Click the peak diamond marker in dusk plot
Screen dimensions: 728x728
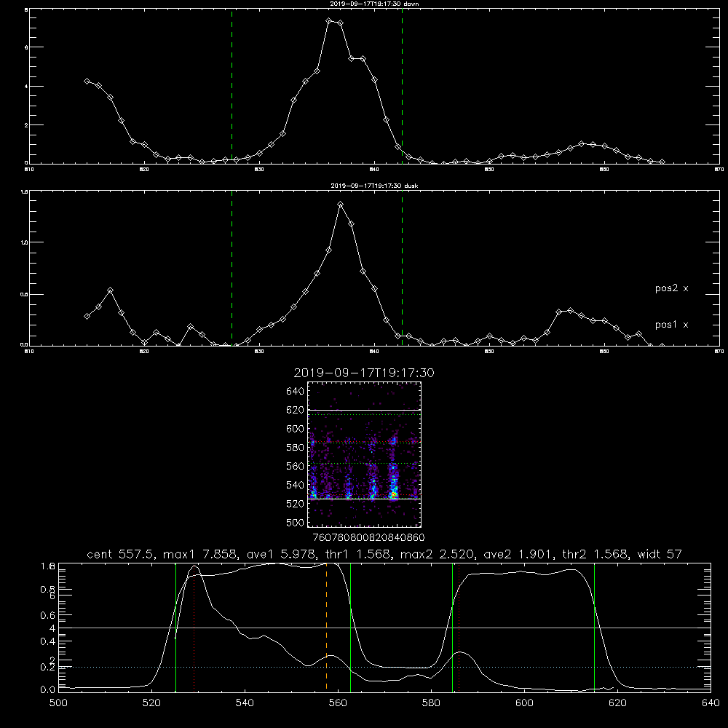[340, 205]
